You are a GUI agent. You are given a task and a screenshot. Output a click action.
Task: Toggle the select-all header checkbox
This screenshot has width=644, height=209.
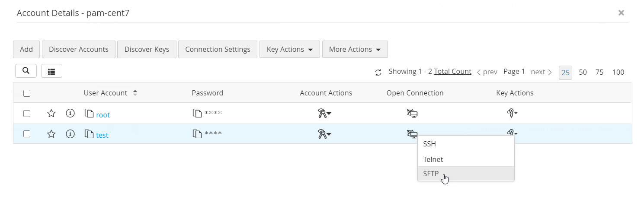(x=27, y=93)
